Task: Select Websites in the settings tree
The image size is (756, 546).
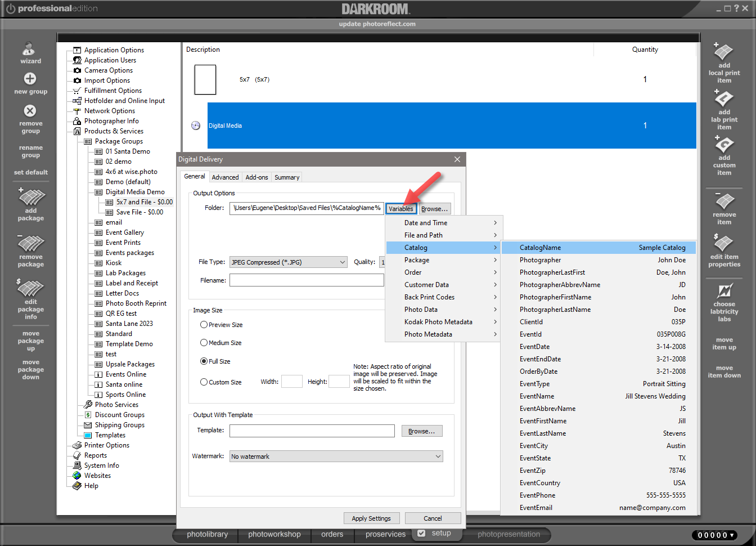Action: point(97,476)
